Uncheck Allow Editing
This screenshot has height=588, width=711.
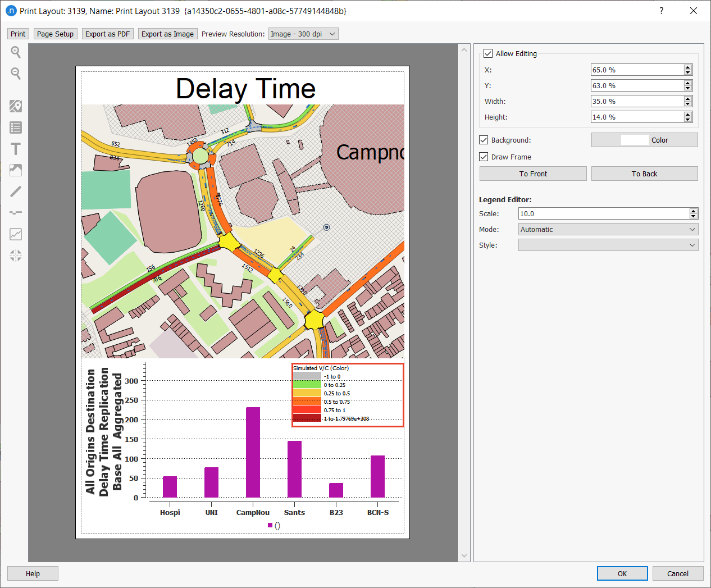pyautogui.click(x=488, y=53)
